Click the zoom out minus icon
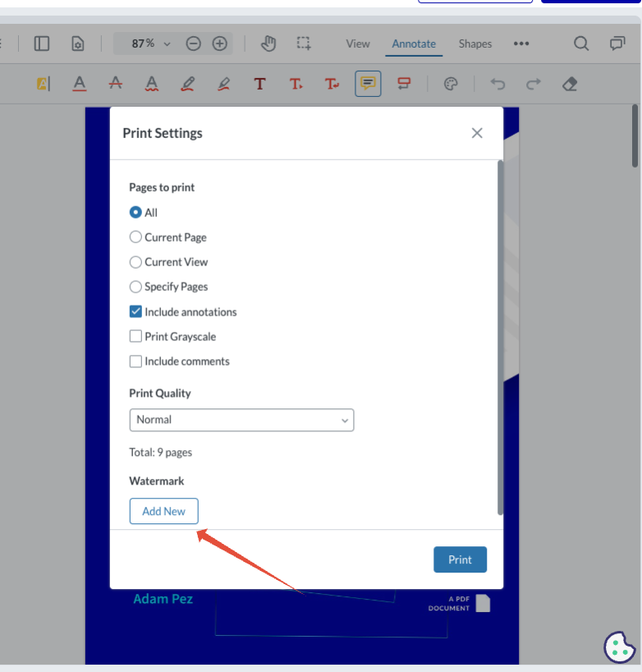This screenshot has height=672, width=642. coord(193,44)
